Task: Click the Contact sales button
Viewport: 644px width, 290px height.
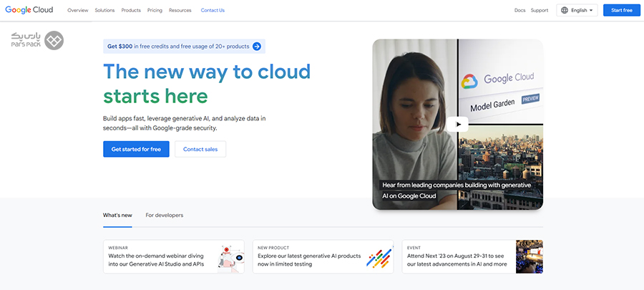Action: 200,149
